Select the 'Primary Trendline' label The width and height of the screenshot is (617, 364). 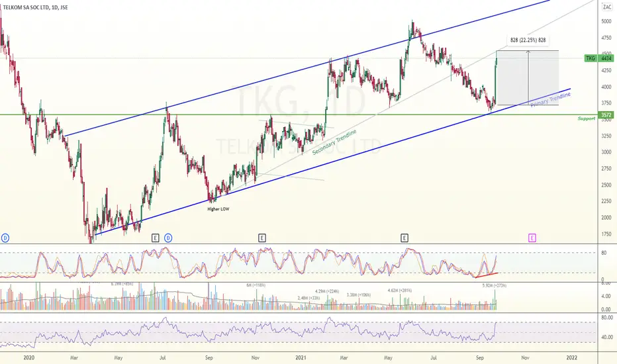[551, 99]
